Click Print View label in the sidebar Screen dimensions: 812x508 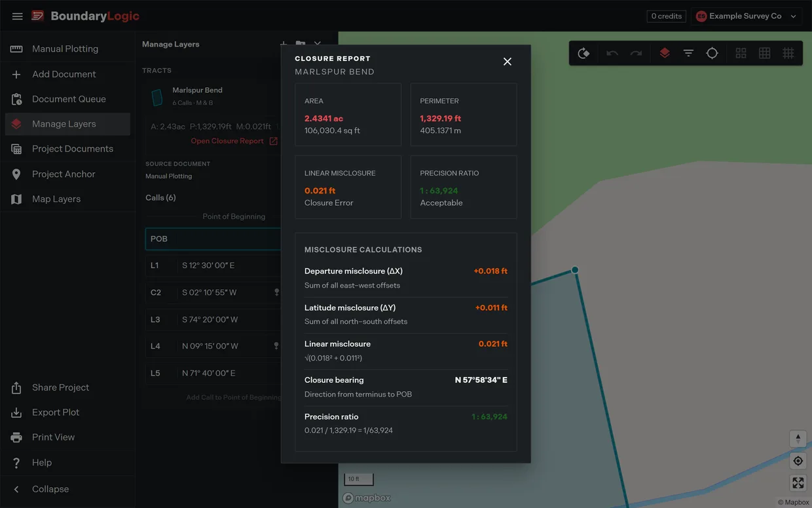tap(53, 437)
